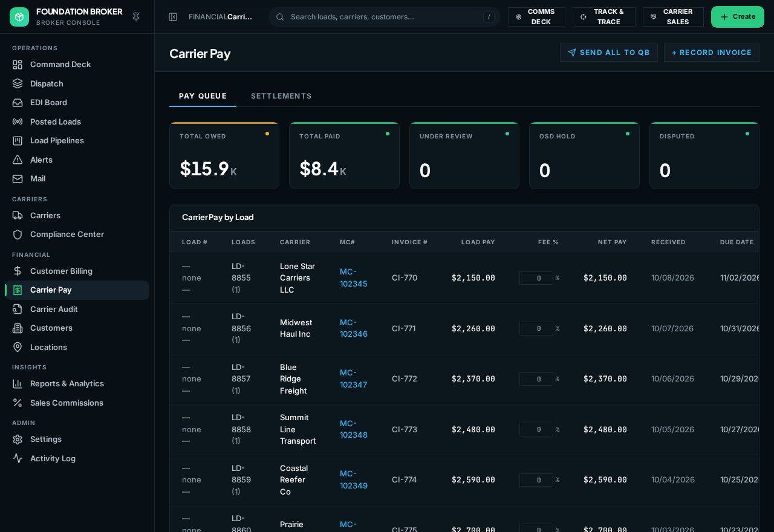Open Track & Trace
This screenshot has width=774, height=532.
(x=603, y=17)
